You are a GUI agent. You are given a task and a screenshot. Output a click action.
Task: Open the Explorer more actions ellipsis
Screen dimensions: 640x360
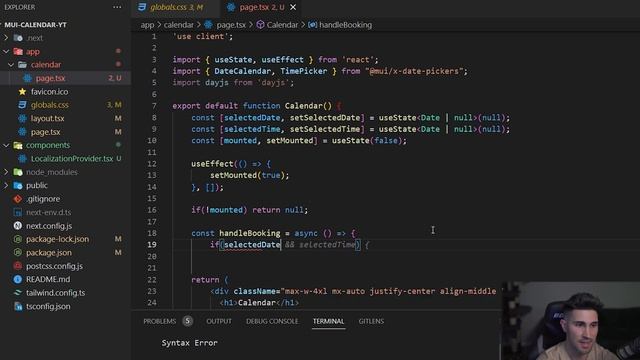pos(117,7)
